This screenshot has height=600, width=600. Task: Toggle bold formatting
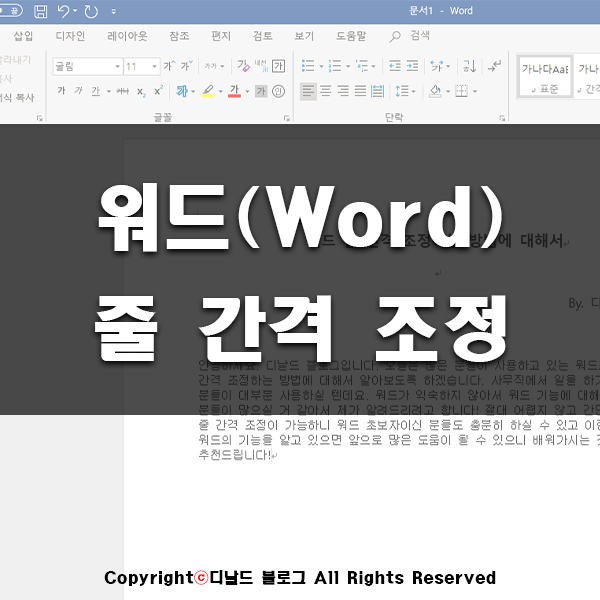pos(61,91)
